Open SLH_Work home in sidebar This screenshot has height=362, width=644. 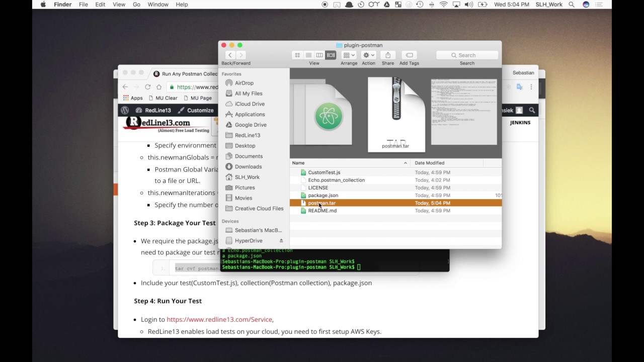tap(247, 177)
